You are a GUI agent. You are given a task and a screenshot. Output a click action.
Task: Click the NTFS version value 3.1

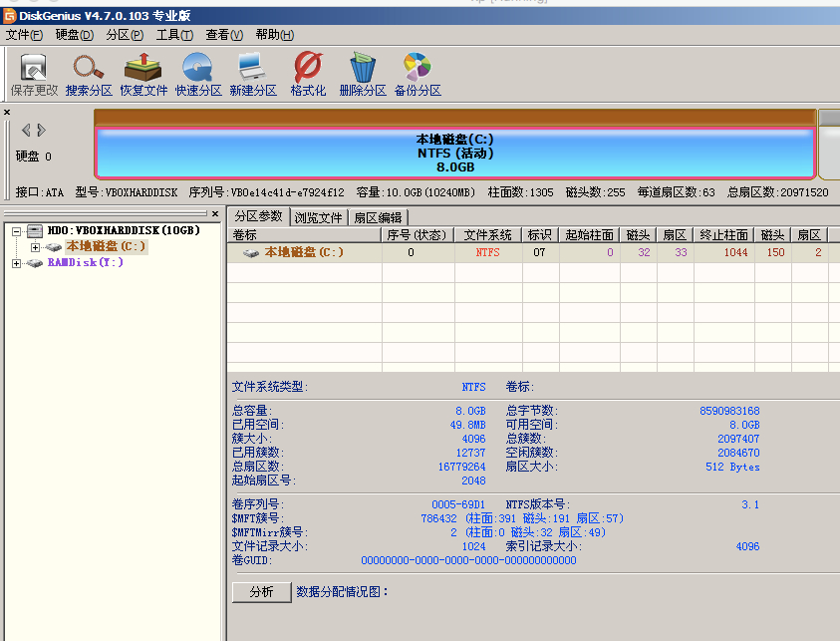(x=750, y=504)
